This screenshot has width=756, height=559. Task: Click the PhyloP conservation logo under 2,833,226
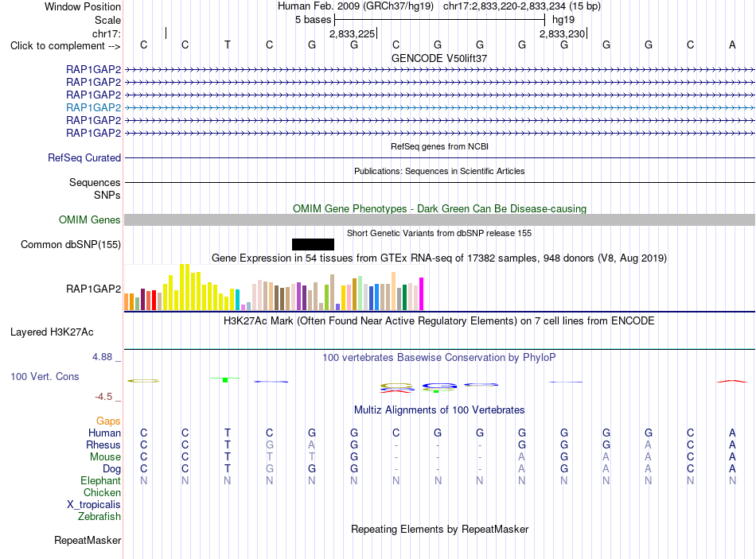click(396, 388)
